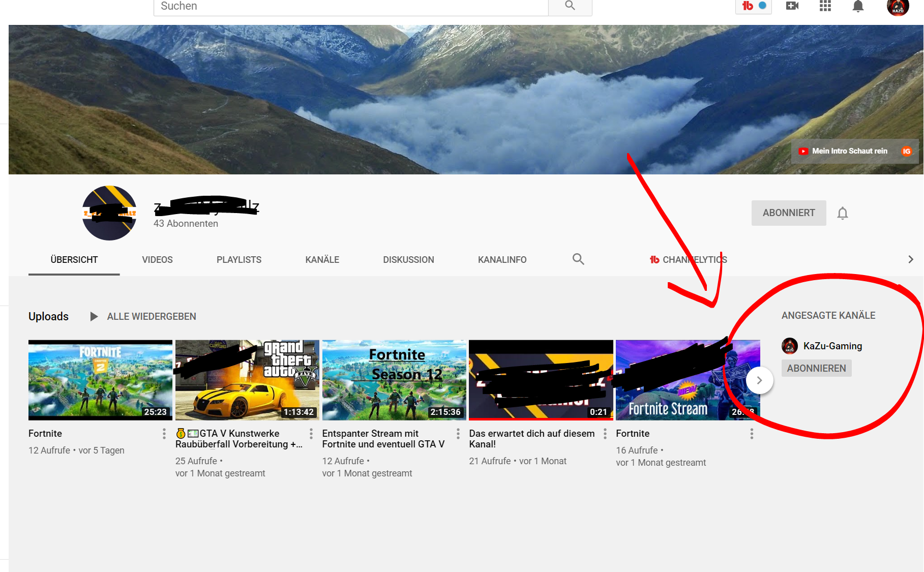Switch to the PLAYLISTS tab
Screen dimensions: 924x572
pos(239,260)
